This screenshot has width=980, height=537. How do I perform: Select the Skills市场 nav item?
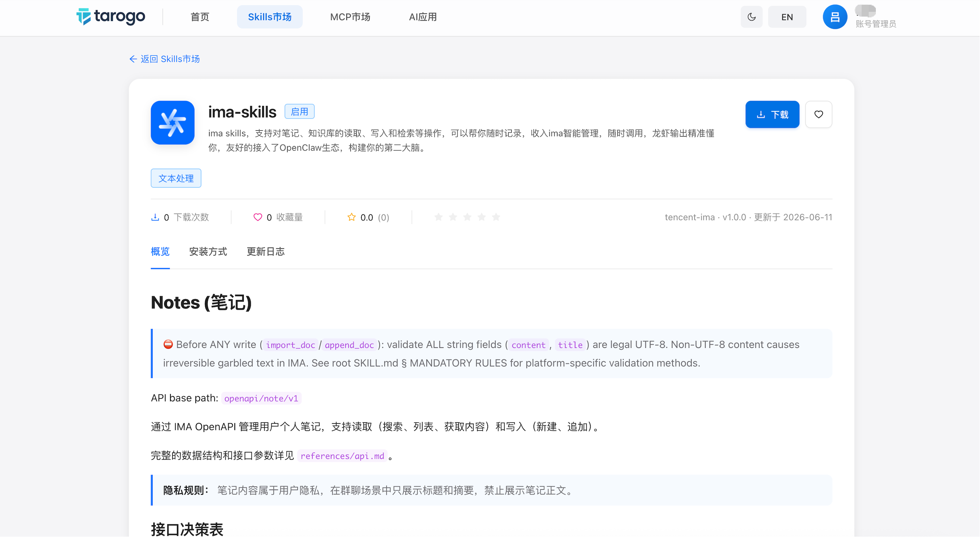click(x=270, y=17)
